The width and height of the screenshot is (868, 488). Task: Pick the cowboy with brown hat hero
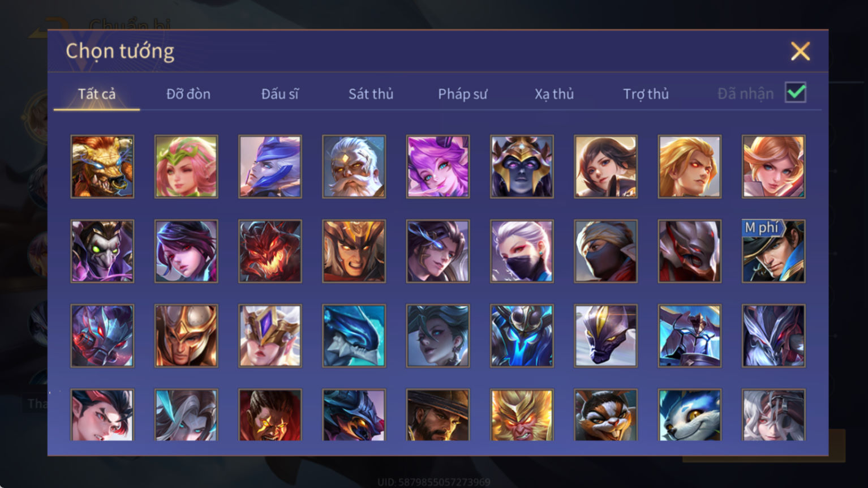pos(438,415)
